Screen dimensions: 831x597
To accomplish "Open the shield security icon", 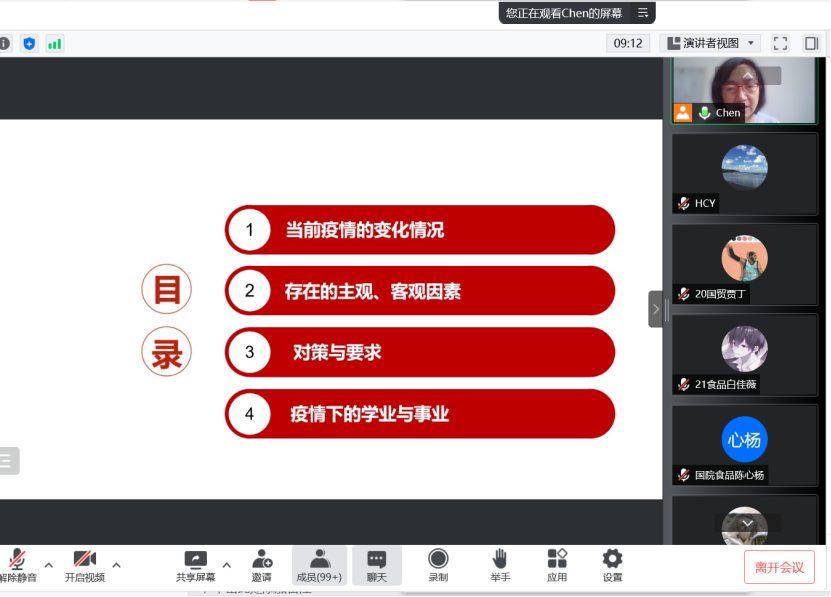I will (29, 43).
